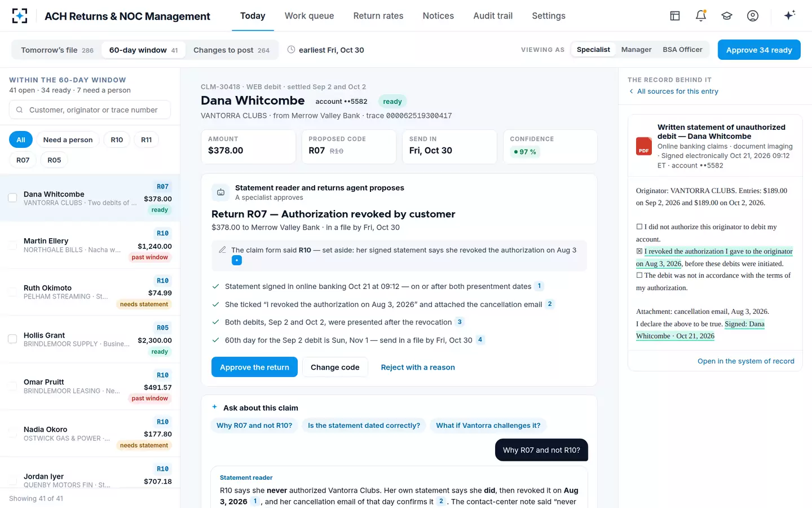Go to the Return rates tab

pyautogui.click(x=378, y=16)
